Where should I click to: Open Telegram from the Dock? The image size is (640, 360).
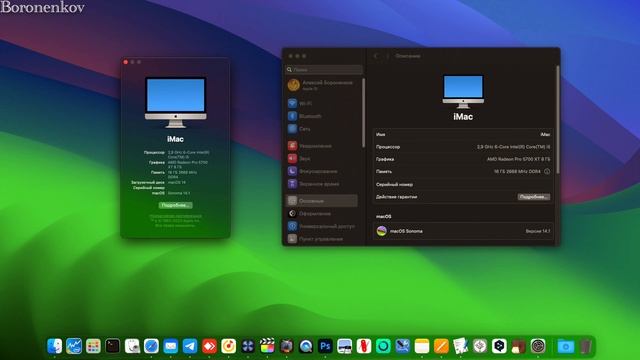190,347
